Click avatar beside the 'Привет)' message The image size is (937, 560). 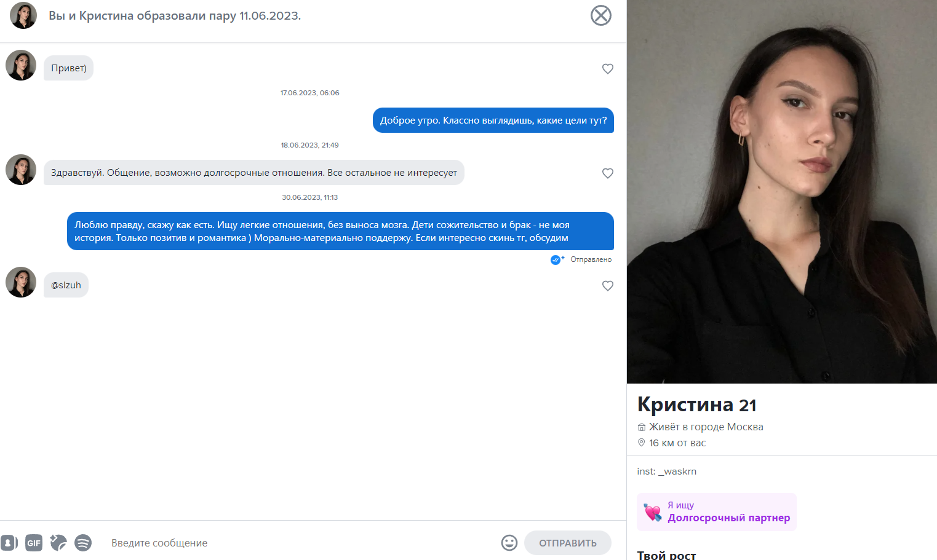pos(21,65)
